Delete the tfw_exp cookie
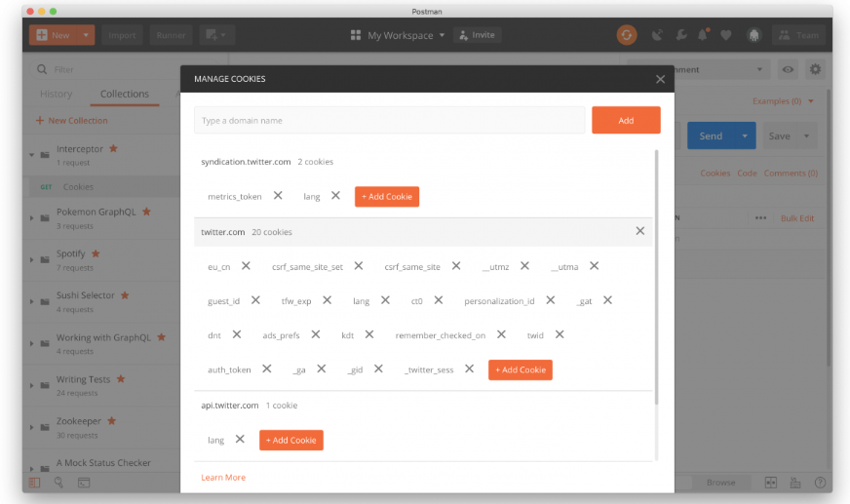This screenshot has height=504, width=850. tap(327, 300)
